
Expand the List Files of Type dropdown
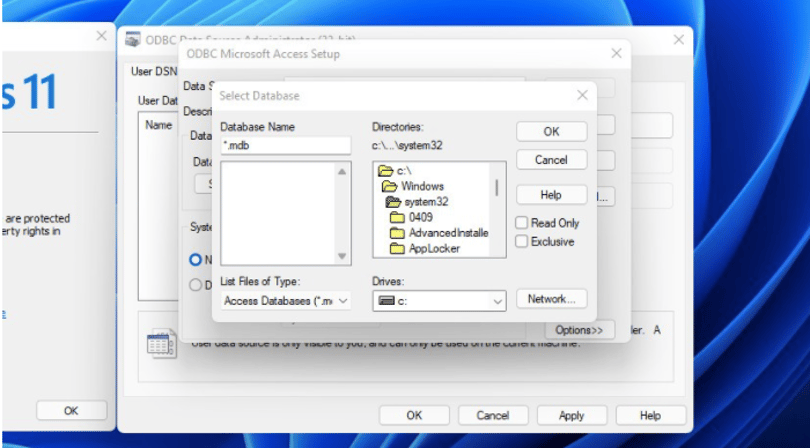(286, 301)
